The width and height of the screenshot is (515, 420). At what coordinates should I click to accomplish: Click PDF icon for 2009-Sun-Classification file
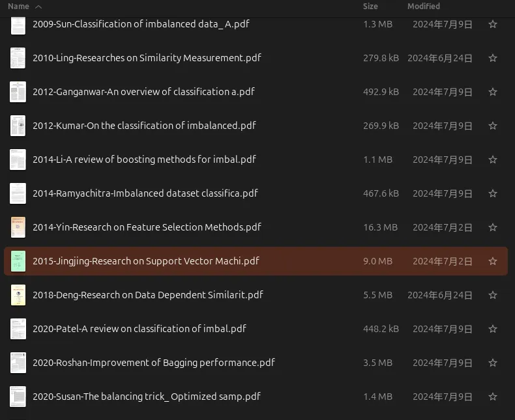[18, 25]
